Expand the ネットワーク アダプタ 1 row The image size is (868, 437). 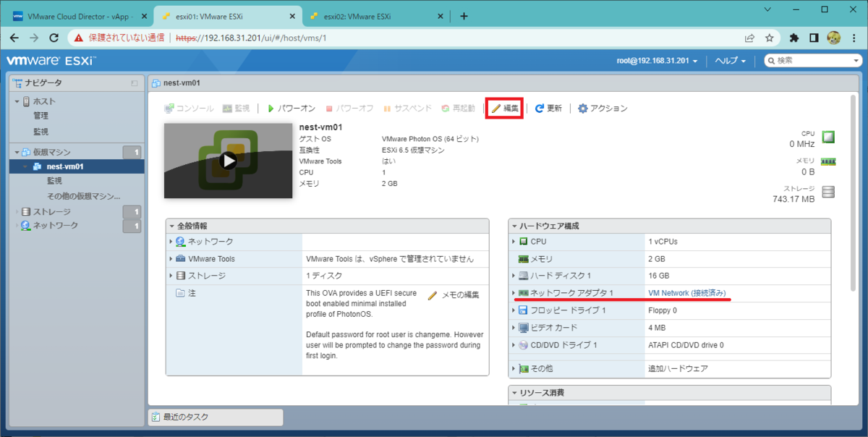(x=514, y=293)
